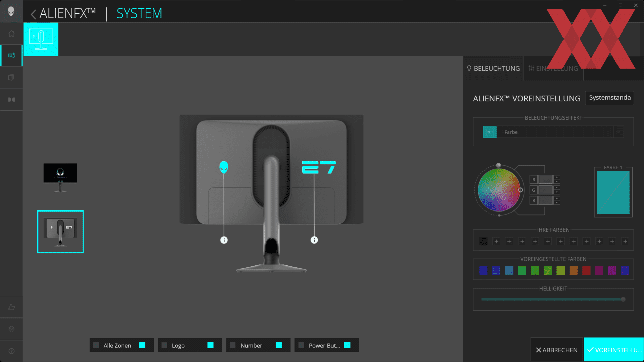Pick a hue on the color wheel

[499, 190]
